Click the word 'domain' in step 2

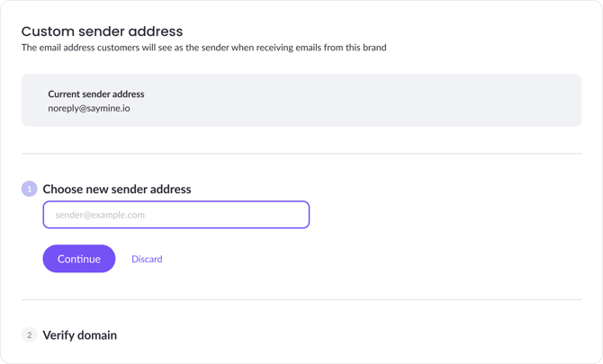click(96, 335)
